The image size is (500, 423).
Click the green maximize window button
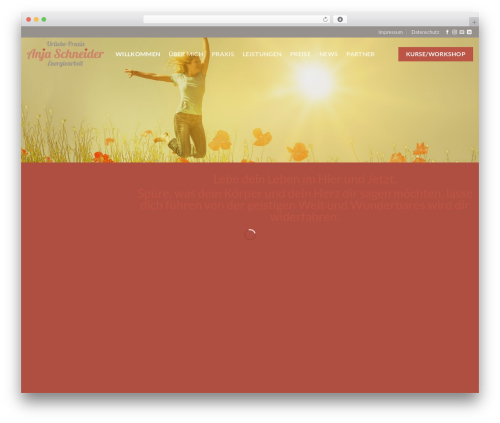pyautogui.click(x=44, y=20)
